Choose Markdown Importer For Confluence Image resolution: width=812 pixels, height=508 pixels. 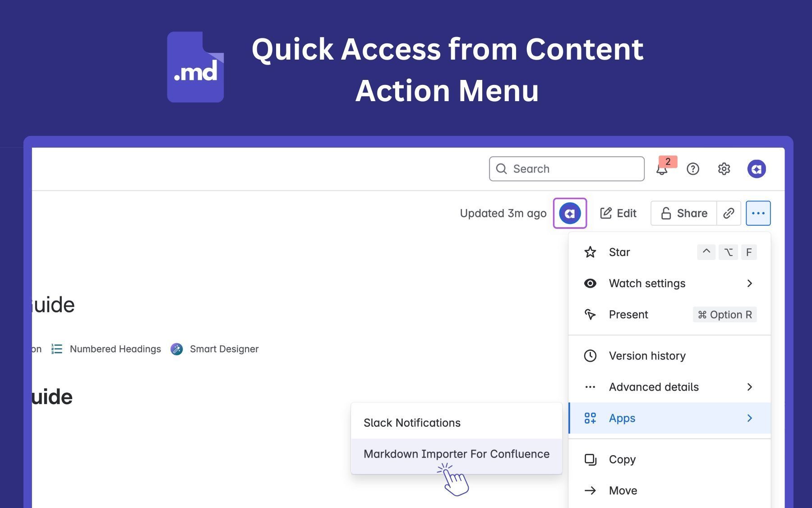[457, 454]
